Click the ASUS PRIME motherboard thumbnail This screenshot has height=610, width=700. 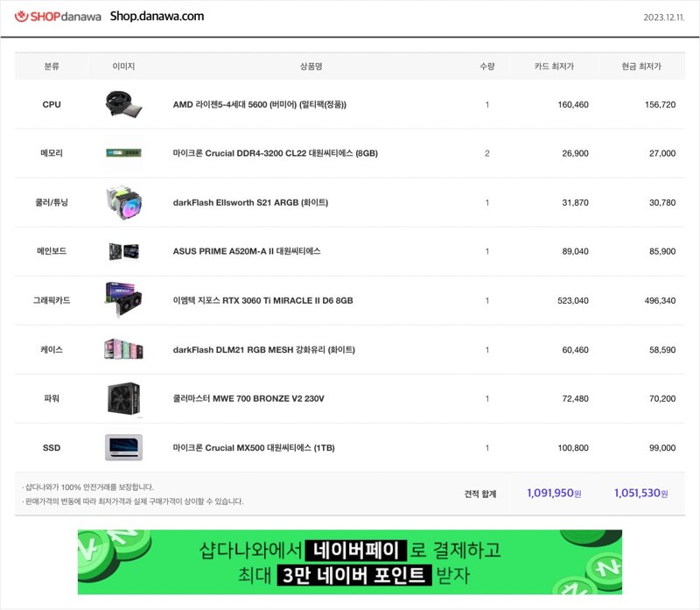pyautogui.click(x=123, y=251)
